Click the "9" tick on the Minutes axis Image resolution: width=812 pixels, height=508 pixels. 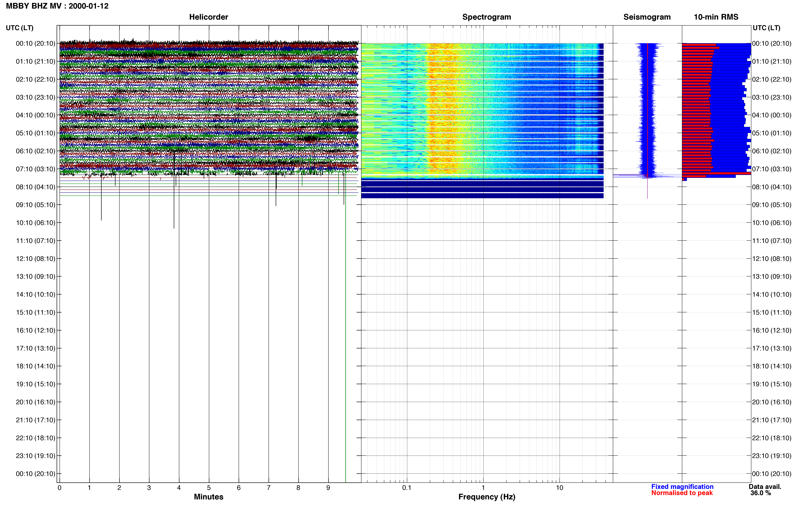pos(328,487)
